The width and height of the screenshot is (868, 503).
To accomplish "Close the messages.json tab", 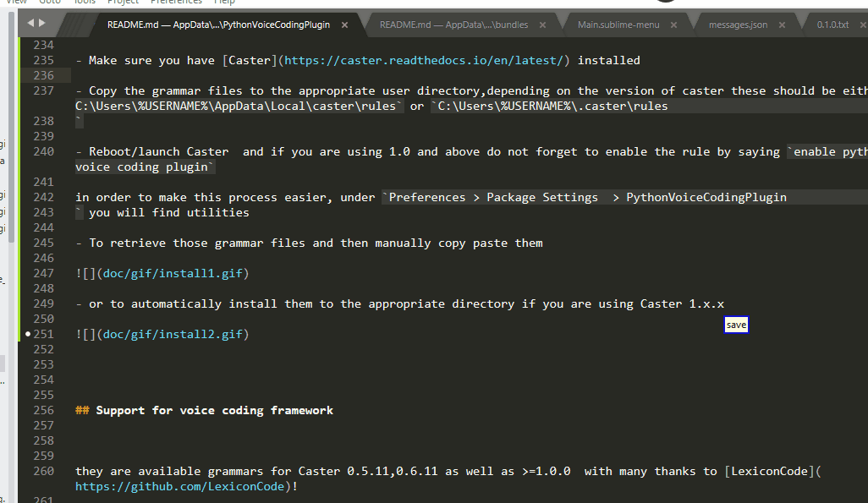I will pos(782,25).
